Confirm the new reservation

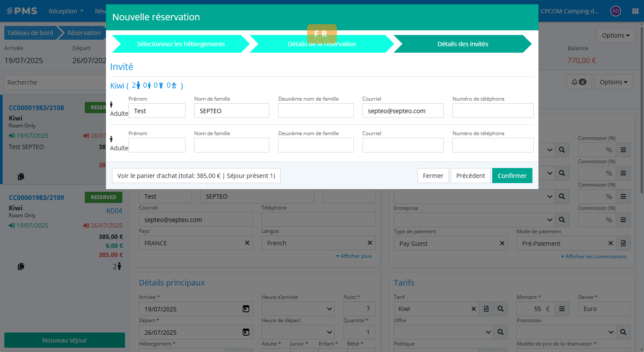pos(512,176)
